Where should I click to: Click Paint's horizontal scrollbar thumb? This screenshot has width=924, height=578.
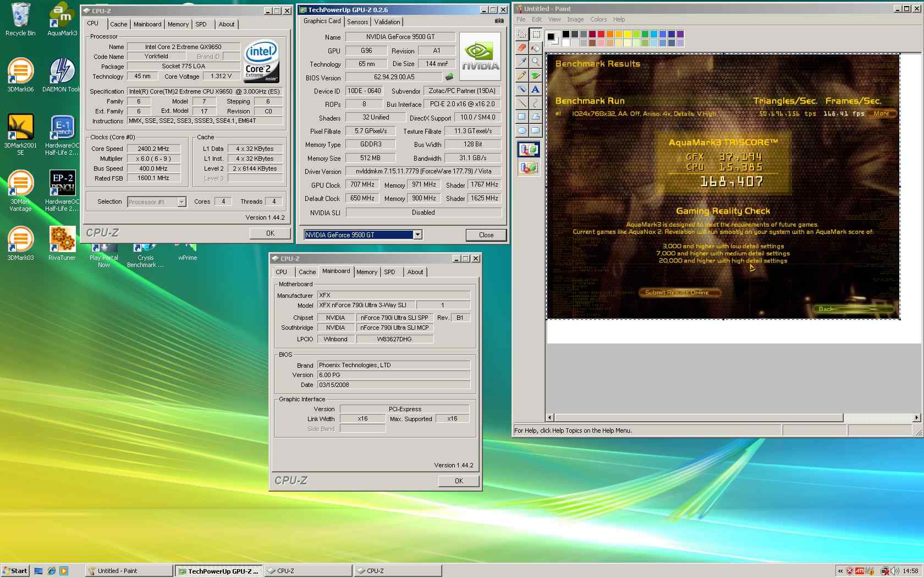click(698, 418)
